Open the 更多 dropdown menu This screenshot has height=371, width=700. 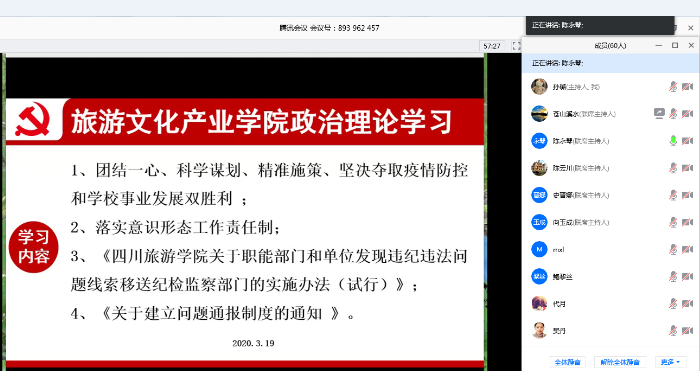(x=671, y=362)
